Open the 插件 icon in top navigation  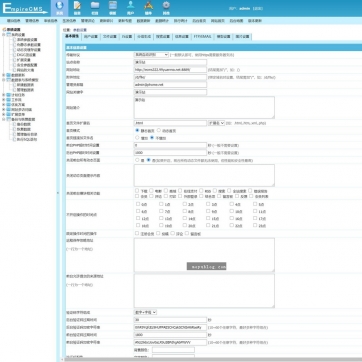point(148,5)
